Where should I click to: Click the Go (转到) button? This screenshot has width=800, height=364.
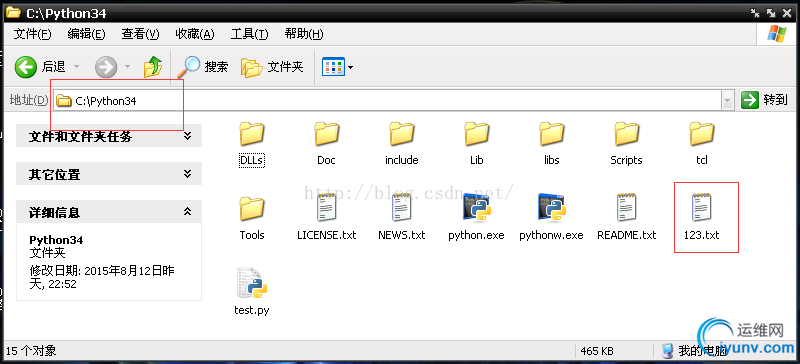click(764, 100)
